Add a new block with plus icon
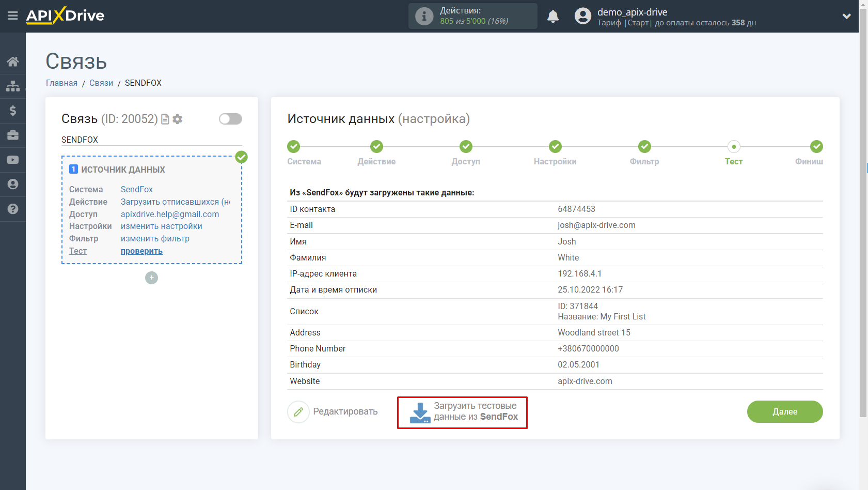The height and width of the screenshot is (490, 868). [x=151, y=278]
